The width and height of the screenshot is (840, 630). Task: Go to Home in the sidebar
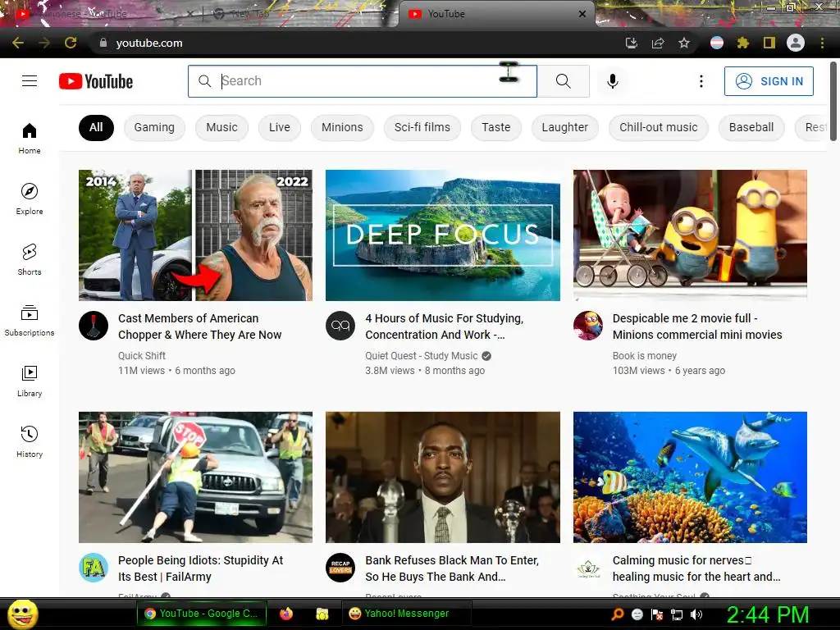[30, 138]
